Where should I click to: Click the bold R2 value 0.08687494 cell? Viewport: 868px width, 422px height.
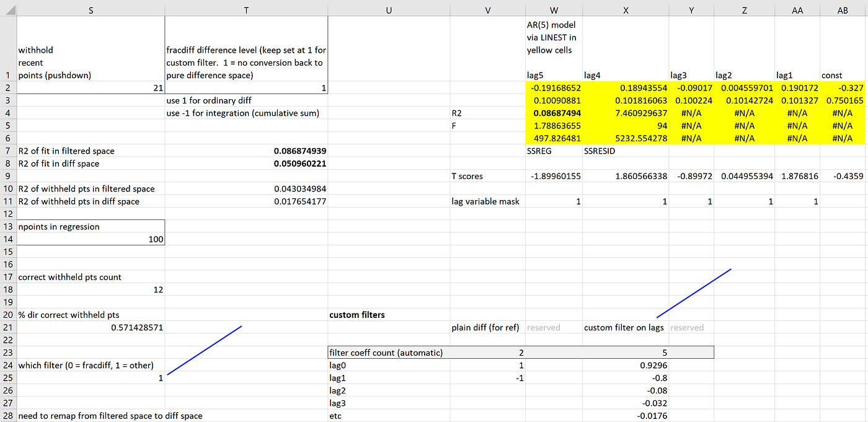[554, 113]
